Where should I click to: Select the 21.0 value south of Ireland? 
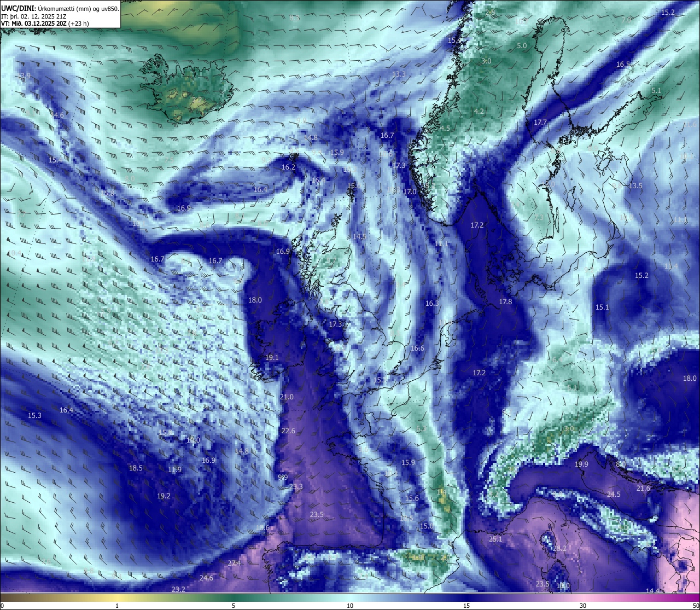[x=287, y=397]
